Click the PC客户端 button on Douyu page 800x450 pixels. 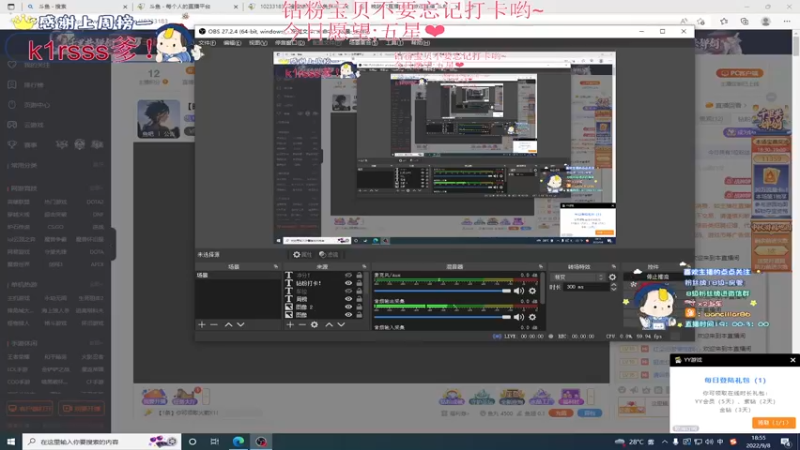point(739,73)
